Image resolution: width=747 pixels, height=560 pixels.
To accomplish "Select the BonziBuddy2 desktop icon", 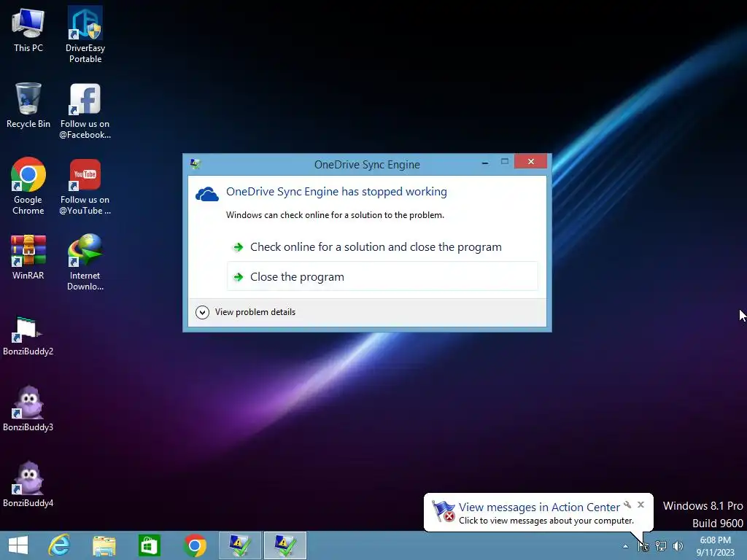I will point(28,336).
